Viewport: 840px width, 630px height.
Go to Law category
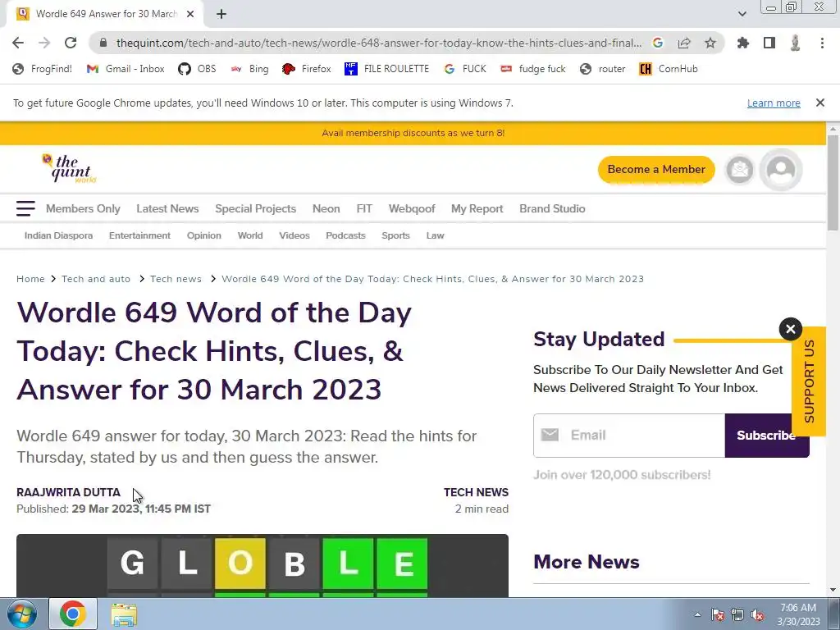tap(435, 235)
